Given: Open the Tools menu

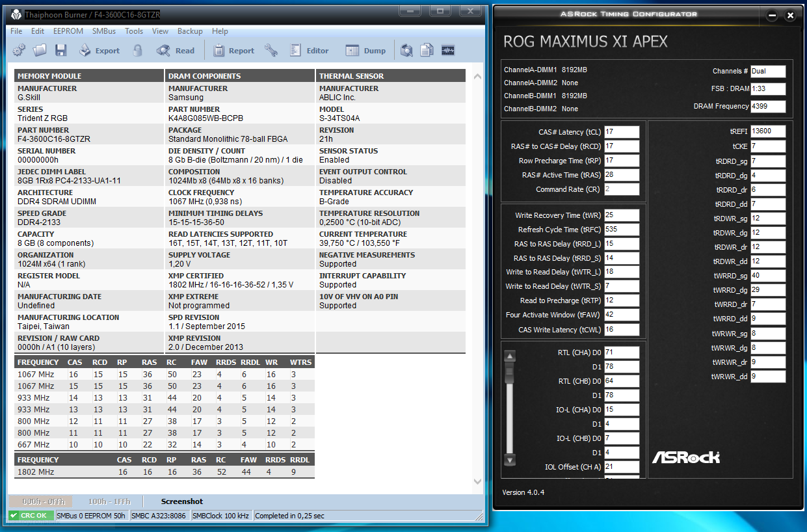Looking at the screenshot, I should (x=134, y=31).
